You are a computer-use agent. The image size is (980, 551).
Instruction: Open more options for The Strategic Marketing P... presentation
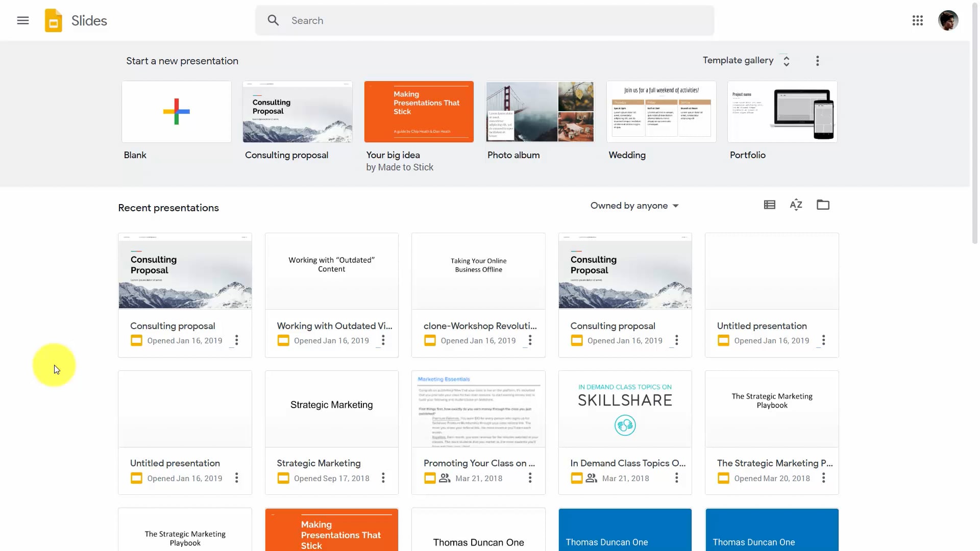[823, 478]
